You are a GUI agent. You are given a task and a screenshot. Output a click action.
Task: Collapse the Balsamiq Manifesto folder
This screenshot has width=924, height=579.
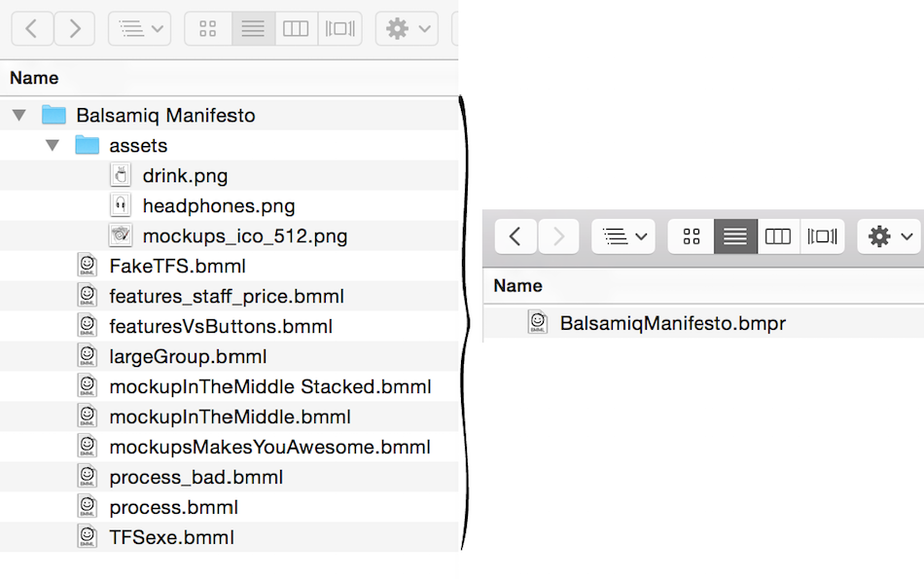click(18, 116)
